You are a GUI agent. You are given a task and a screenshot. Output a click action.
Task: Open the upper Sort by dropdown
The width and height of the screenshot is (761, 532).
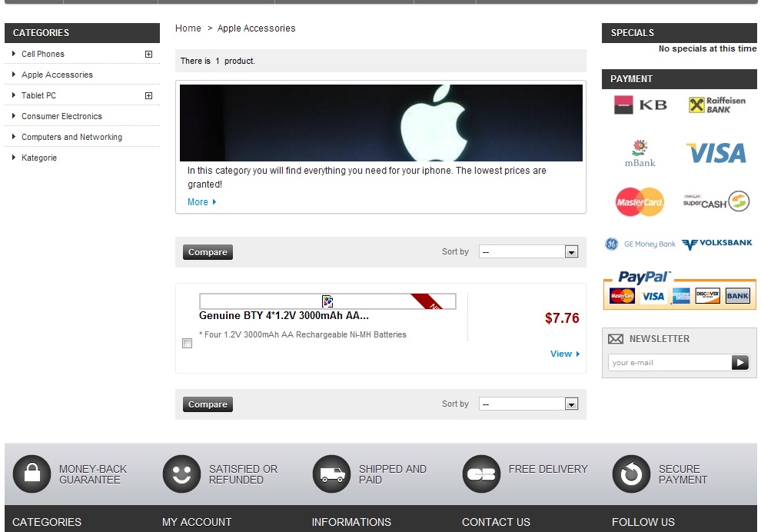(529, 252)
